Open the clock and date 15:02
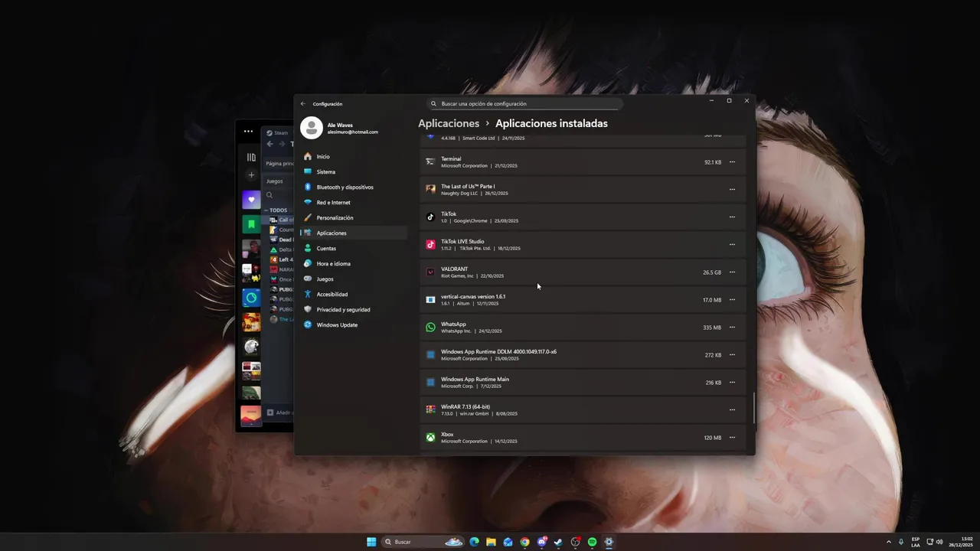 961,542
